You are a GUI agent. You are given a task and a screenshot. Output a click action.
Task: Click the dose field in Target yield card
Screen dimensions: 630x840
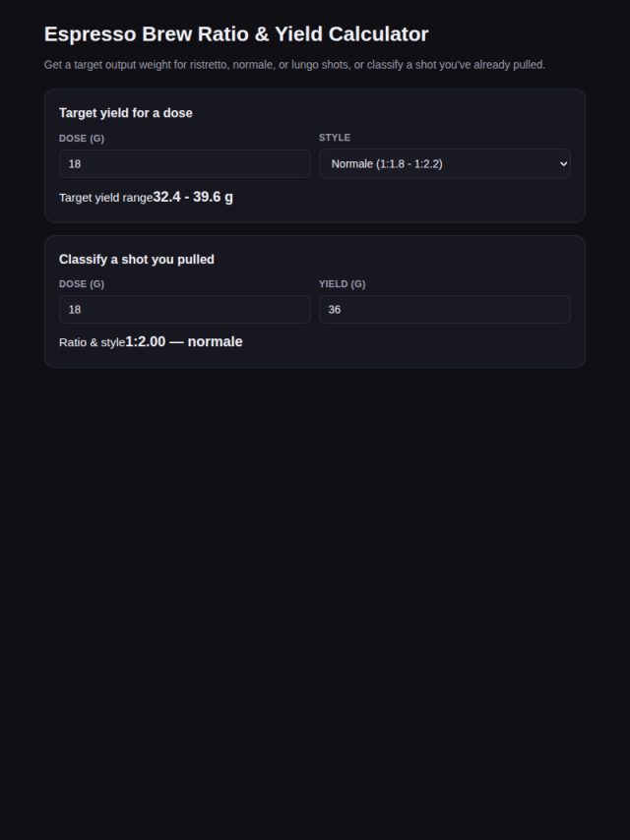coord(184,164)
